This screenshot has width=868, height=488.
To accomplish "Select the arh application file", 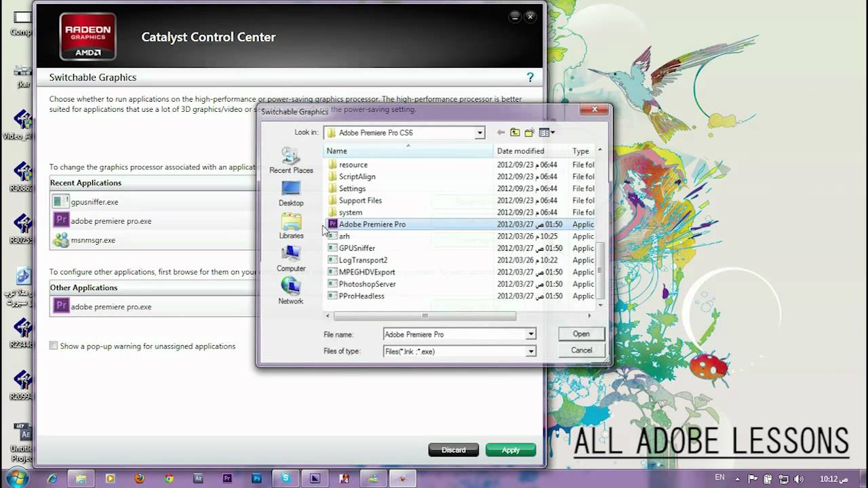I will pyautogui.click(x=344, y=237).
